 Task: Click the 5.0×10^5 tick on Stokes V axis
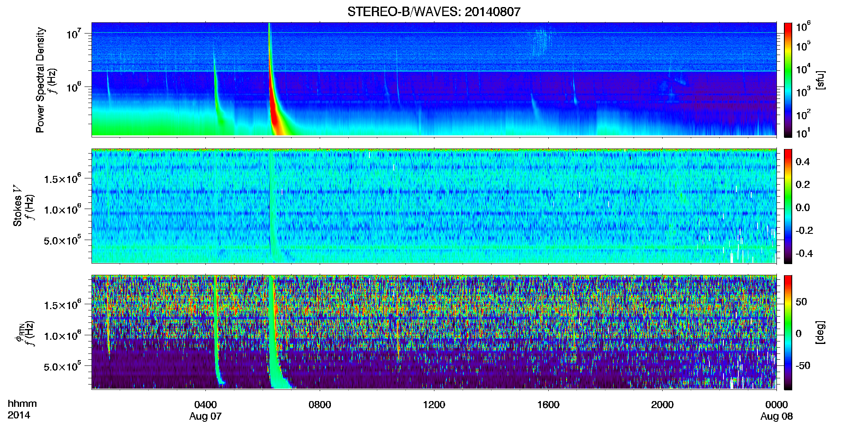pyautogui.click(x=63, y=240)
